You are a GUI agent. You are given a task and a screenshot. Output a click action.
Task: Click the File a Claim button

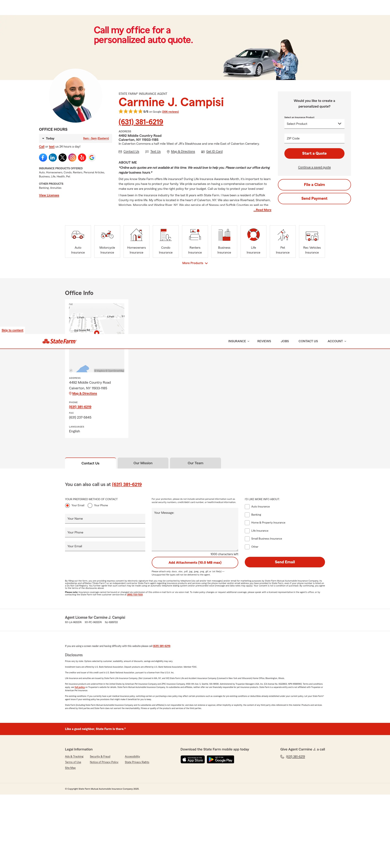314,185
